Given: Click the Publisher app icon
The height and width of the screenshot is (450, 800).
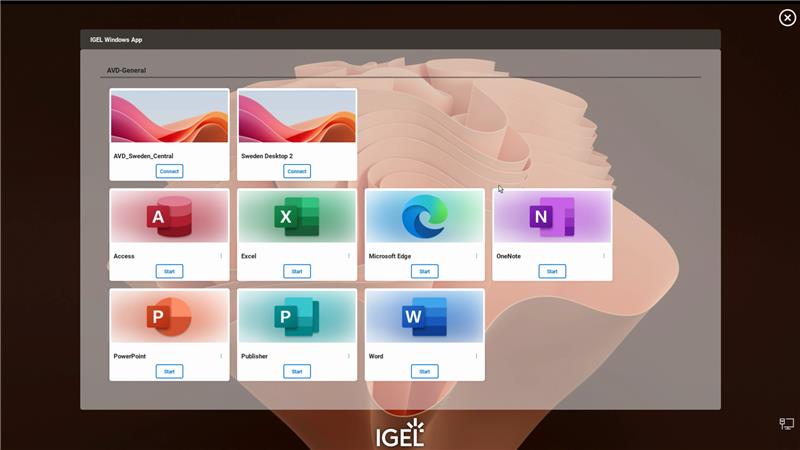Looking at the screenshot, I should [297, 316].
